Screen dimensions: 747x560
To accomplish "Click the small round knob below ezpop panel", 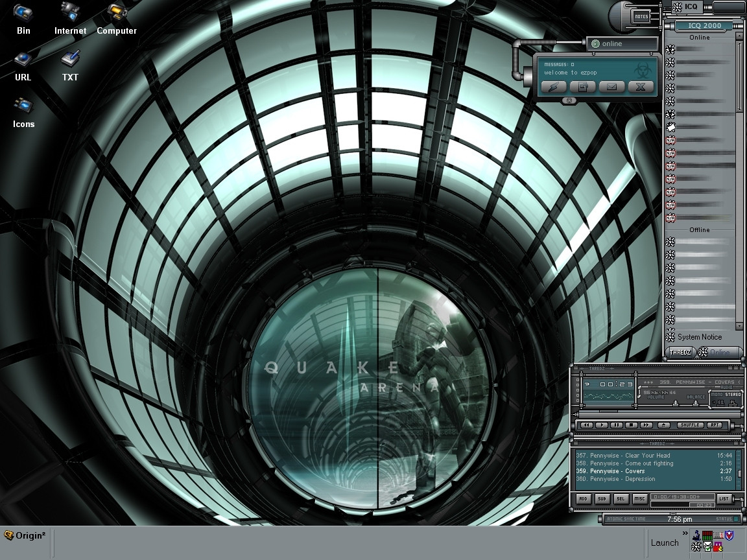I will 569,100.
